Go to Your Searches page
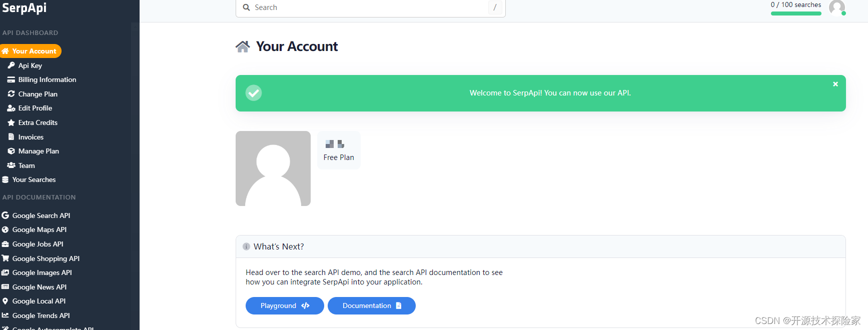Image resolution: width=868 pixels, height=330 pixels. pos(34,179)
